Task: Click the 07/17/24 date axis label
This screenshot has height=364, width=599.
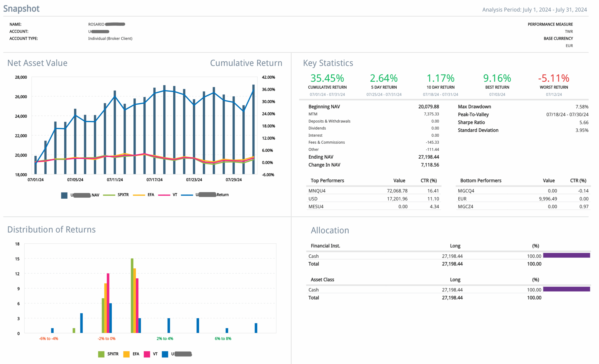Action: pyautogui.click(x=154, y=180)
